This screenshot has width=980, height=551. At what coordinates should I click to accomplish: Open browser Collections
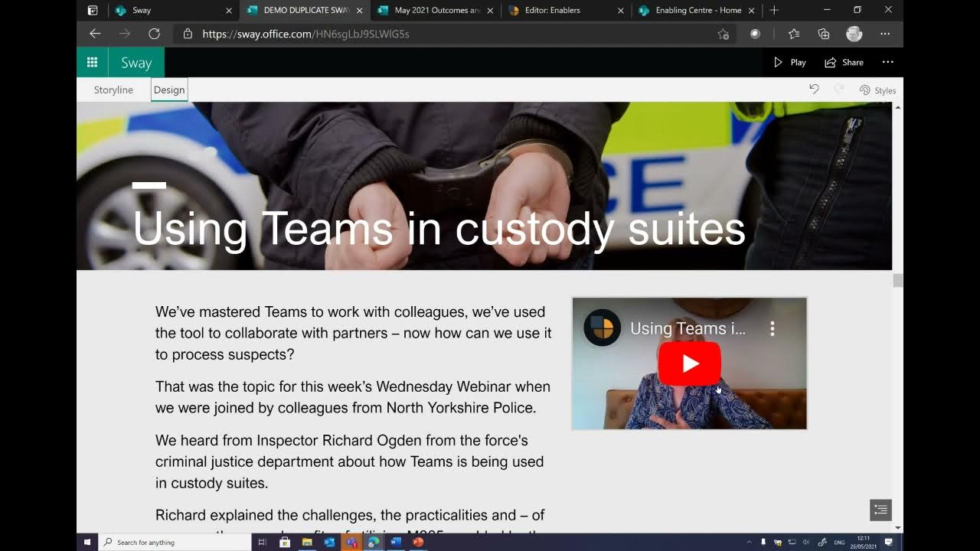pos(824,34)
